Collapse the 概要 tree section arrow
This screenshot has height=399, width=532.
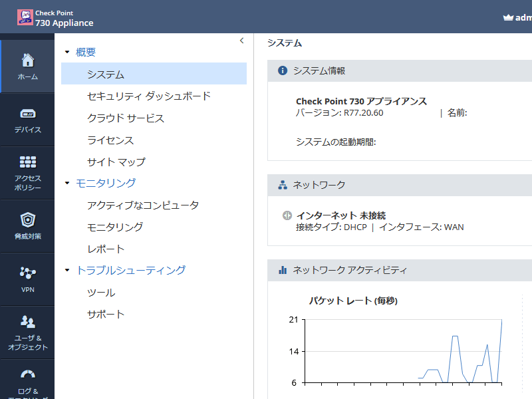pos(67,52)
